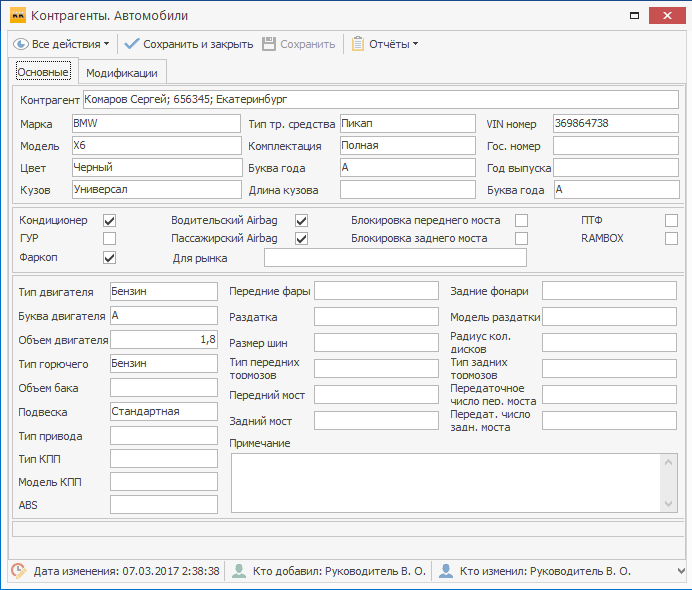The height and width of the screenshot is (590, 692).
Task: Maximize the Контрагенты. Автомобили window
Action: pos(635,15)
